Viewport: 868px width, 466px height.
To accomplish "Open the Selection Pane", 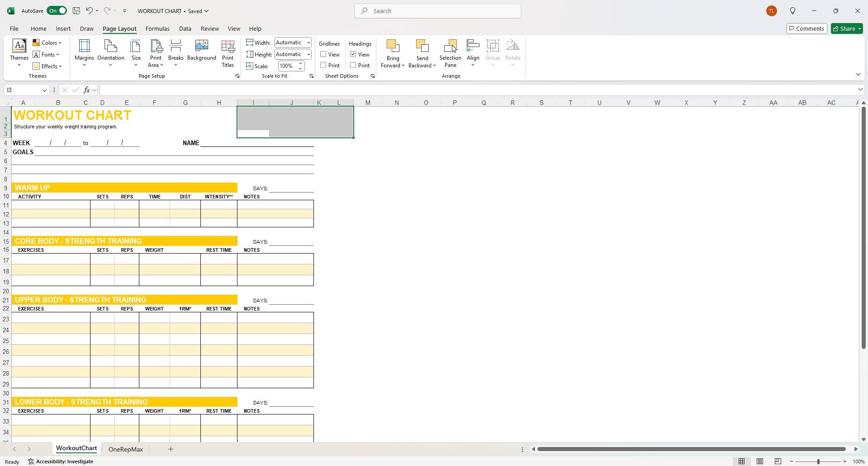I will [x=450, y=53].
